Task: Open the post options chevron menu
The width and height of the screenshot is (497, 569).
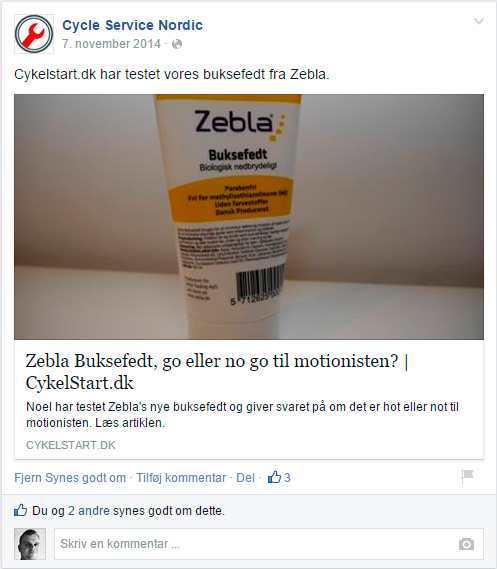Action: (479, 21)
